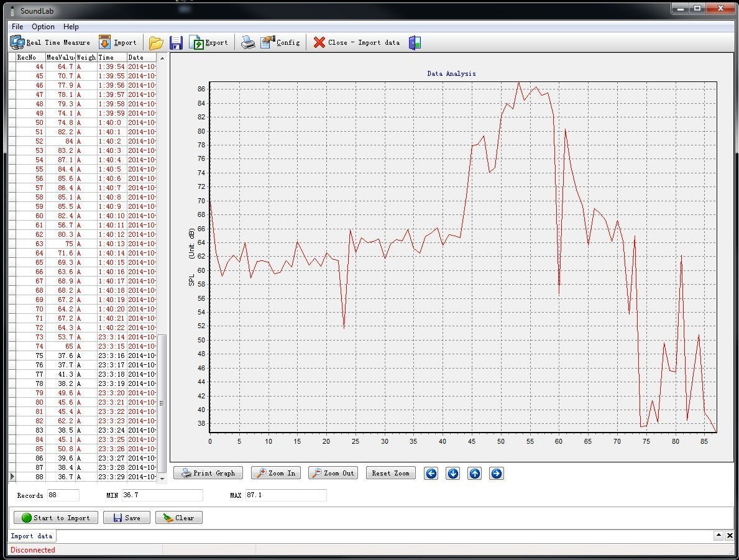Click the printer icon in the toolbar

(x=248, y=42)
